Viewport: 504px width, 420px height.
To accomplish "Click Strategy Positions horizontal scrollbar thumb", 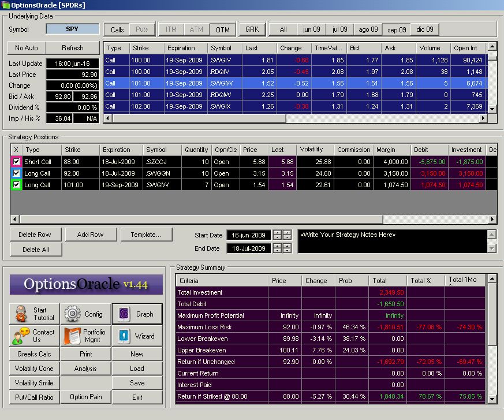I will [x=201, y=220].
